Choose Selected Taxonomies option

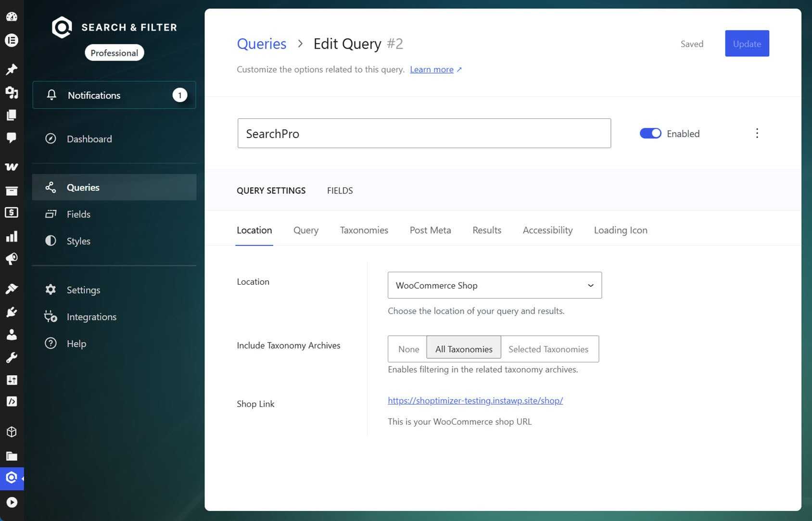click(x=548, y=349)
